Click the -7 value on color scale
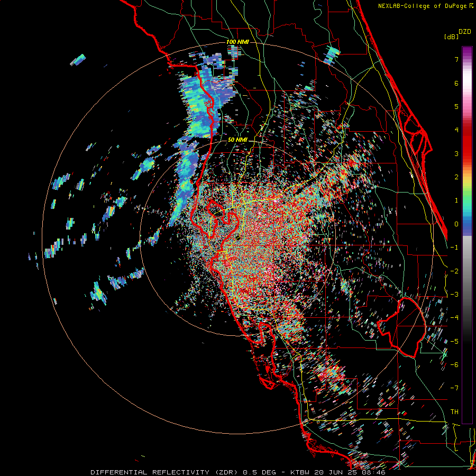Image resolution: width=476 pixels, height=476 pixels. [454, 388]
